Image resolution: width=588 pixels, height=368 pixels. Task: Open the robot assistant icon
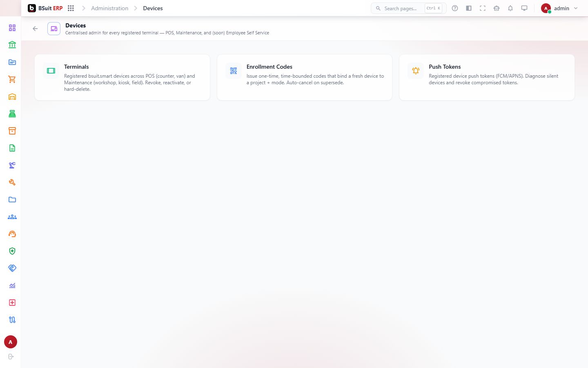497,8
